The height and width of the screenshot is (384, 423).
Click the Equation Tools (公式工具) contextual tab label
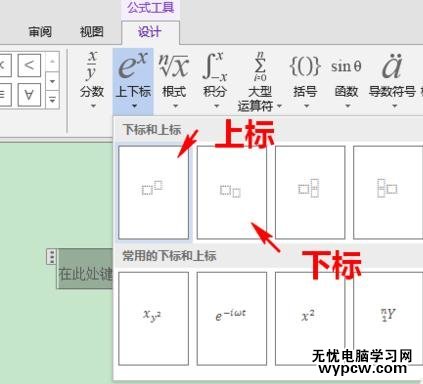(x=151, y=8)
